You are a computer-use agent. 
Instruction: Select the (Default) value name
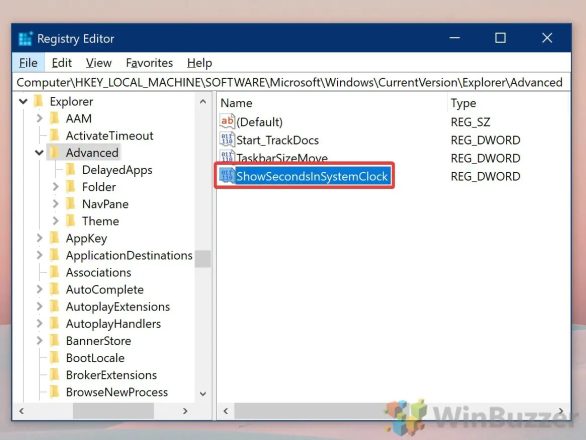[259, 122]
